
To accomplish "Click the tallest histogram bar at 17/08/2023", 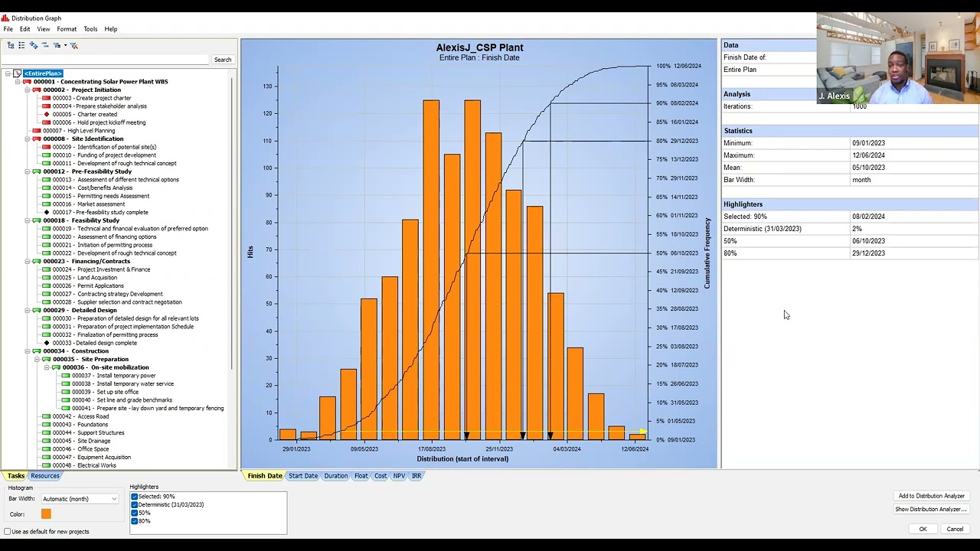I will [431, 270].
